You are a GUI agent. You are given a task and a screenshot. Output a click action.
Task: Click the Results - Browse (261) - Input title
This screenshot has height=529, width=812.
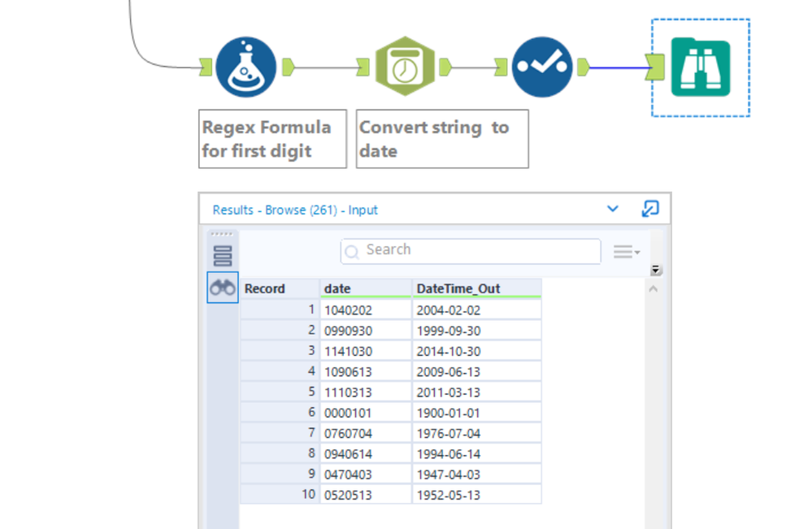pyautogui.click(x=295, y=210)
